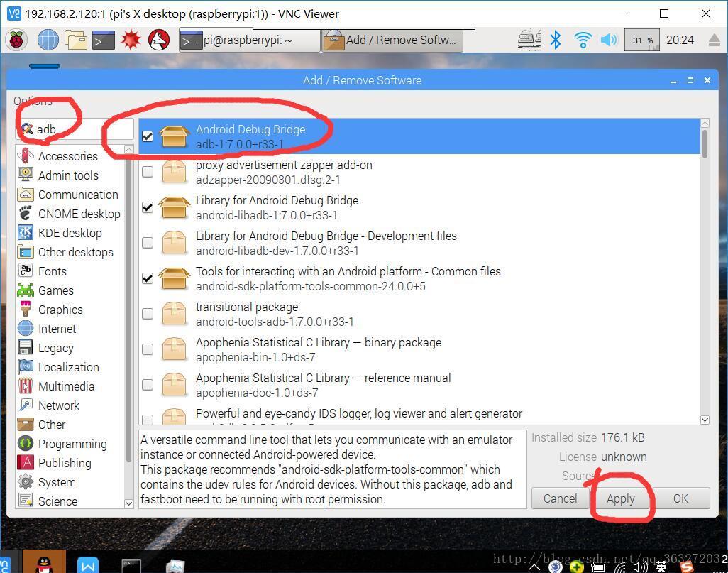The width and height of the screenshot is (728, 573).
Task: Select the Internet category
Action: tap(70, 329)
